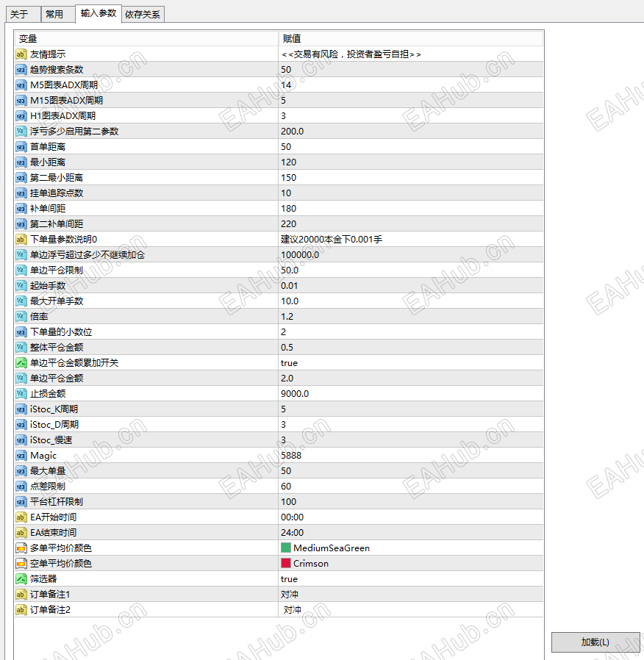This screenshot has width=644, height=660.
Task: Select the 最大单量 row label
Action: pyautogui.click(x=48, y=471)
